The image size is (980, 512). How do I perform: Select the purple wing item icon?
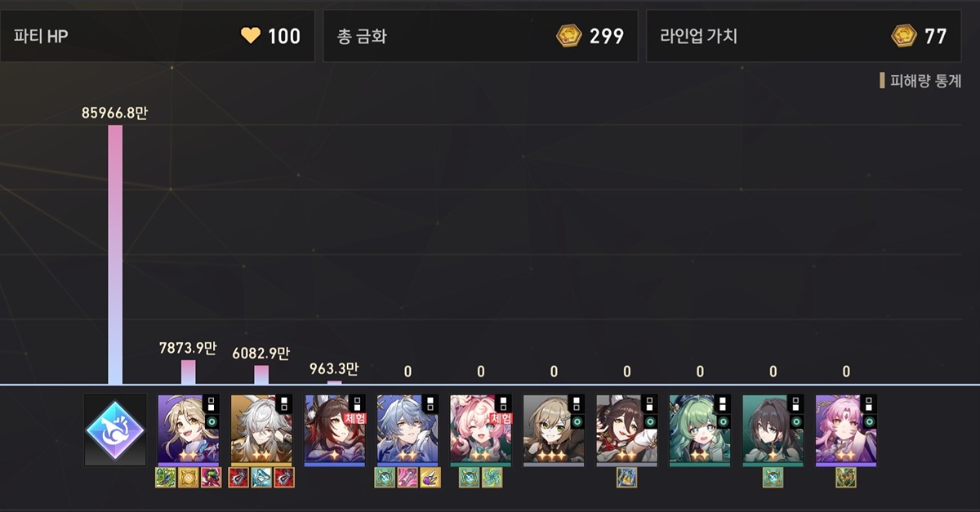(430, 478)
